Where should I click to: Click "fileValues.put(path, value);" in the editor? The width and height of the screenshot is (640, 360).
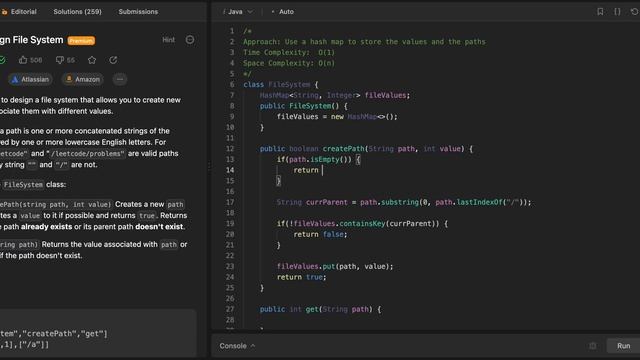[x=335, y=267]
